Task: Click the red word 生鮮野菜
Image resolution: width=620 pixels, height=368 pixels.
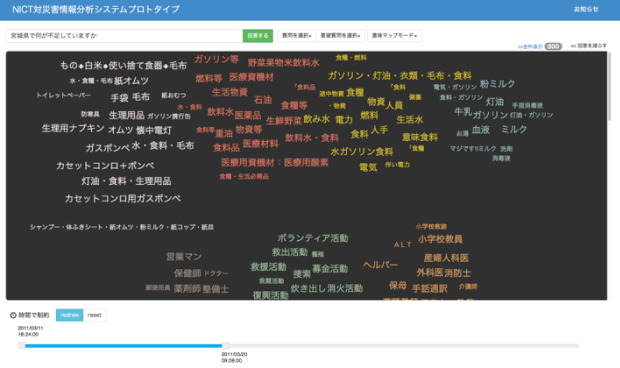Action: (284, 121)
